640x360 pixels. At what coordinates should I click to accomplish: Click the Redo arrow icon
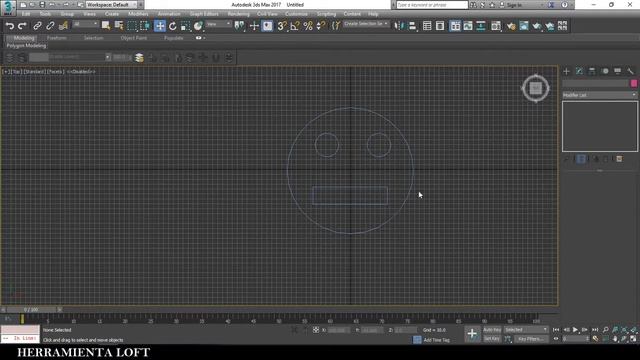point(22,26)
